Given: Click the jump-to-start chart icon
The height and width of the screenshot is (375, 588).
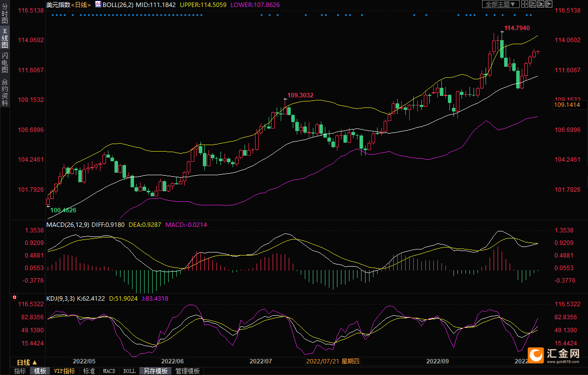Looking at the screenshot, I should 532,4.
